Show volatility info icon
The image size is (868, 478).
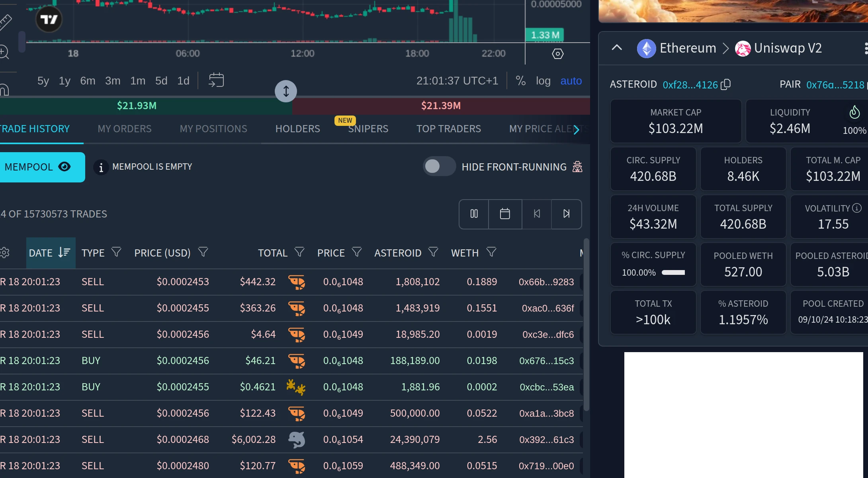857,208
